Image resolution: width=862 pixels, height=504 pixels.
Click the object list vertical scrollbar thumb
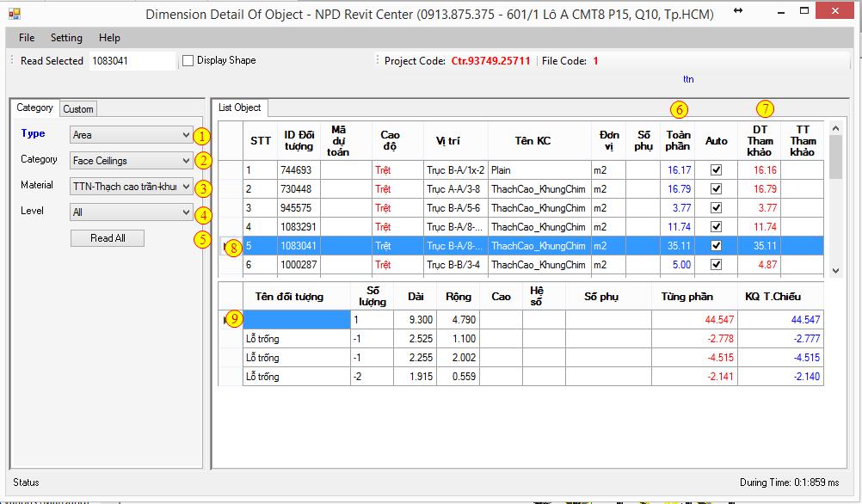point(835,157)
